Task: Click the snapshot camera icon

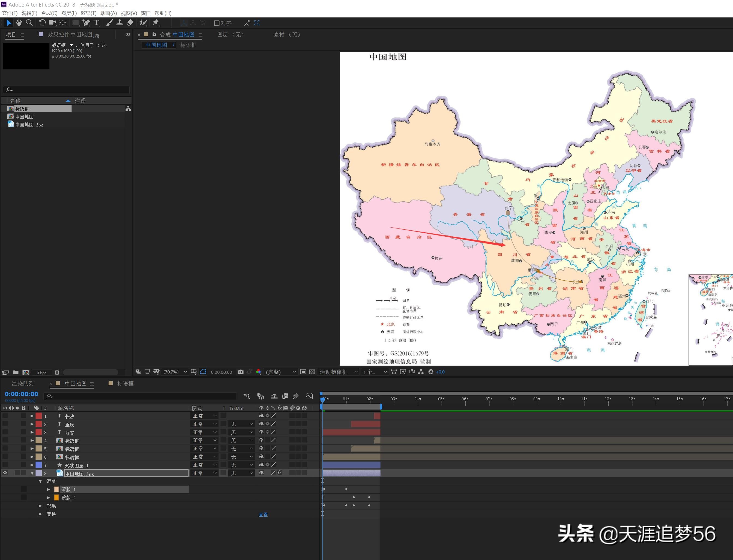Action: [x=240, y=372]
